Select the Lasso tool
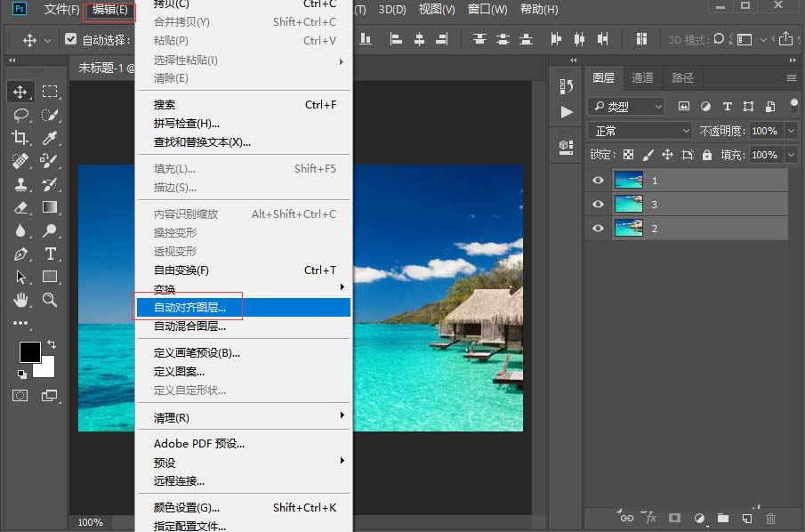The height and width of the screenshot is (532, 805). tap(20, 115)
